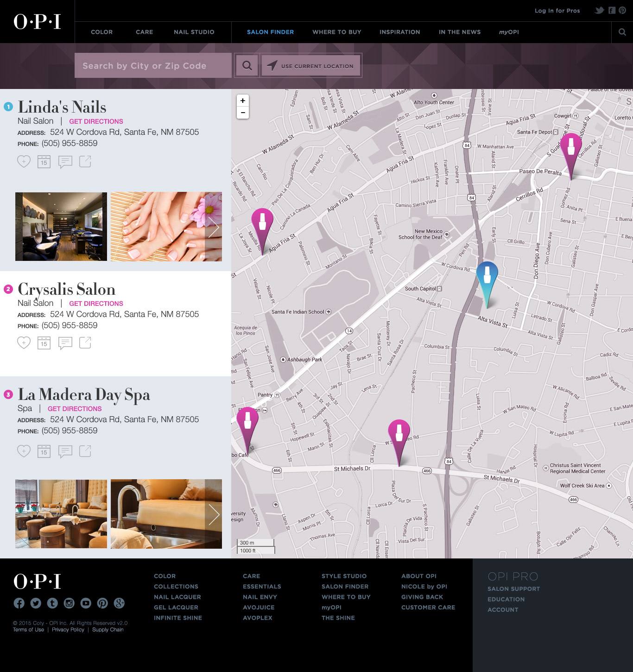Image resolution: width=633 pixels, height=672 pixels.
Task: Click footer Facebook circle icon
Action: click(19, 603)
